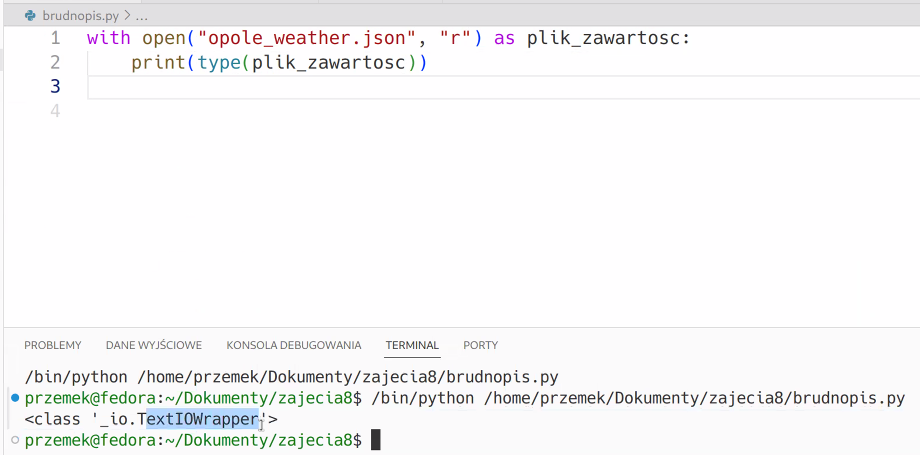Viewport: 920px width, 455px height.
Task: Switch to the DANE WYJŚCIOWE tab
Action: pos(154,345)
